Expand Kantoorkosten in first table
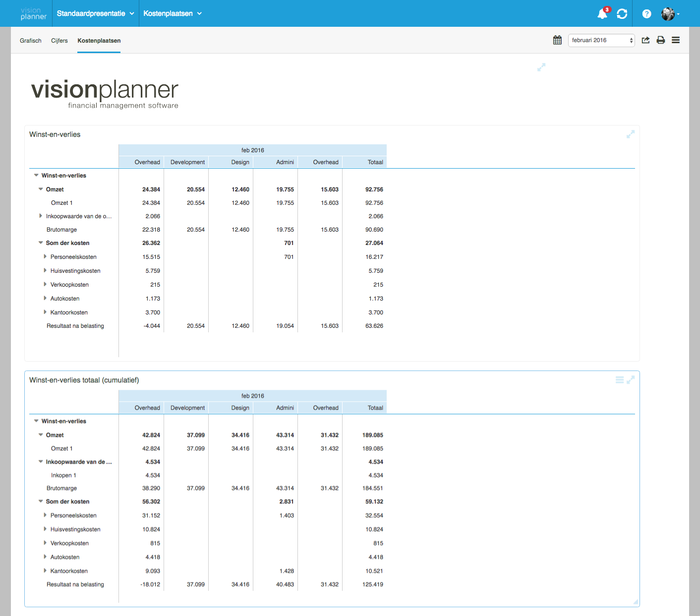700x616 pixels. (45, 312)
